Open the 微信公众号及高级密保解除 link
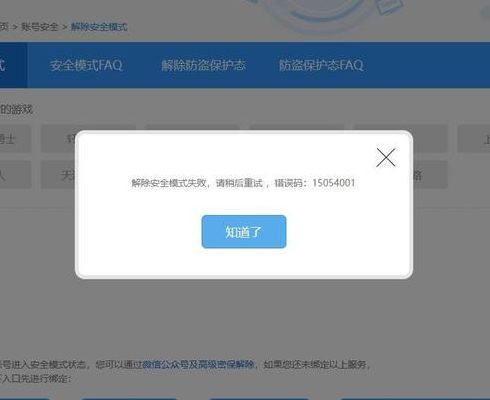The image size is (490, 400). (199, 364)
